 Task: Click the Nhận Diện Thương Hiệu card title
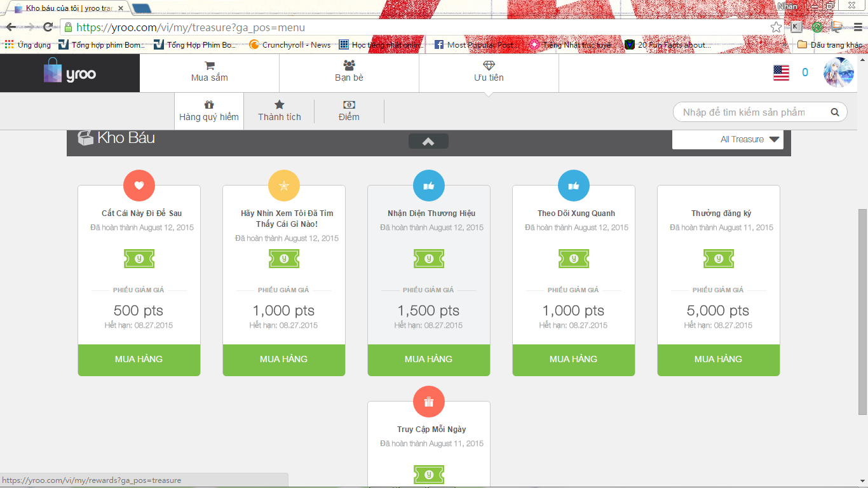pyautogui.click(x=431, y=213)
